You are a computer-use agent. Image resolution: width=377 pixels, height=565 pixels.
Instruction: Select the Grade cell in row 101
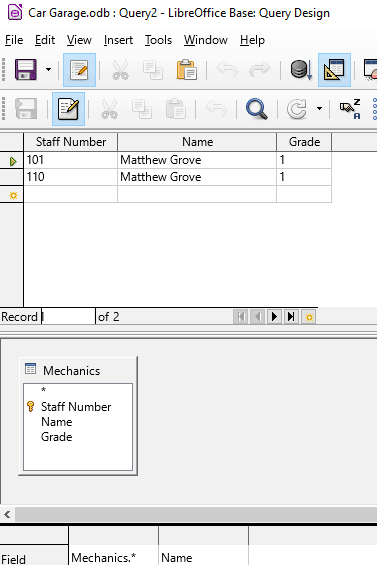(x=304, y=160)
